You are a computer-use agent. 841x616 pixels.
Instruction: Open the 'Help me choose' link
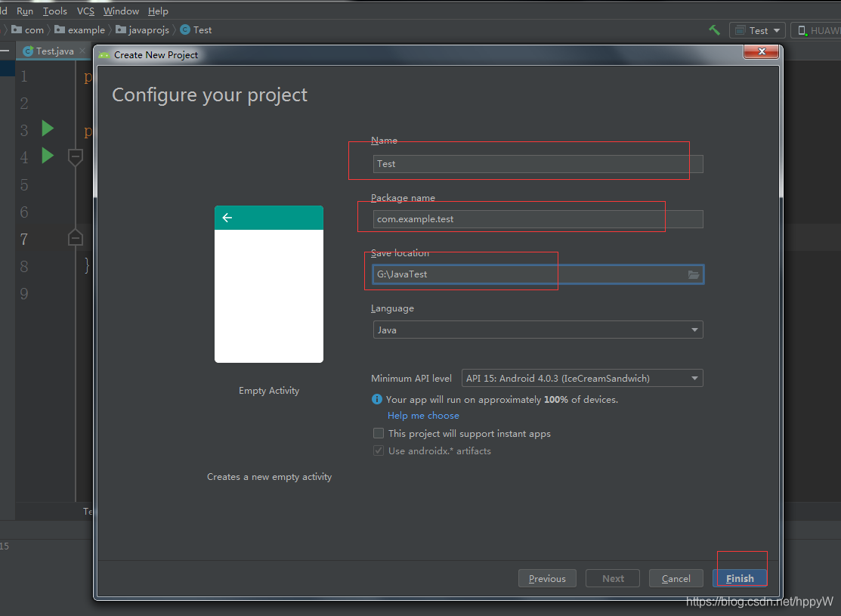423,415
